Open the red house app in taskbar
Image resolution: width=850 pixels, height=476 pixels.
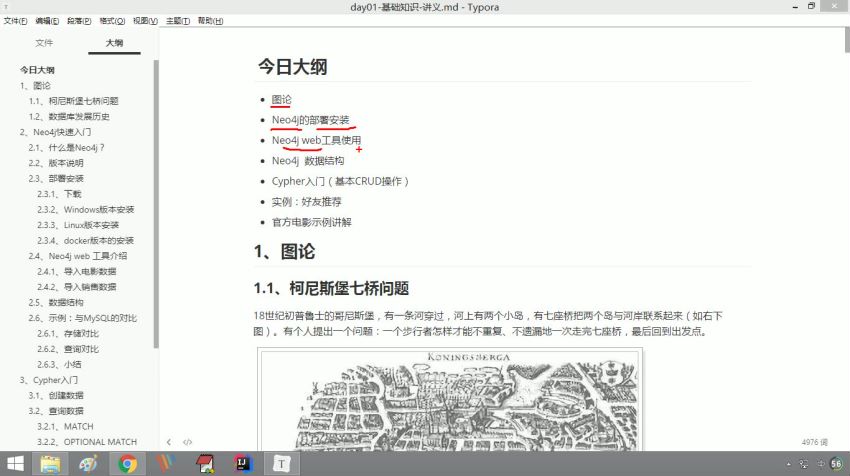point(204,464)
